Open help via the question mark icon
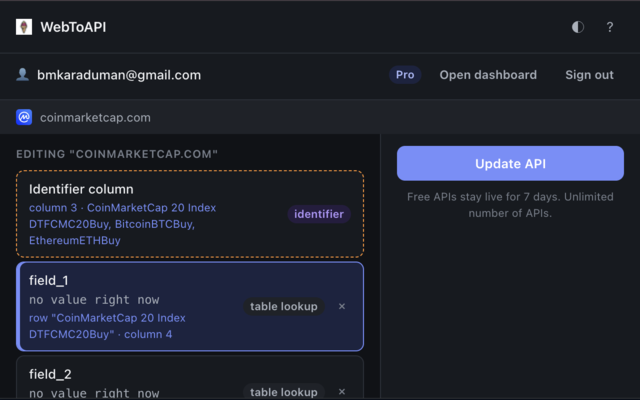Screen dimensions: 640x400 pyautogui.click(x=609, y=27)
